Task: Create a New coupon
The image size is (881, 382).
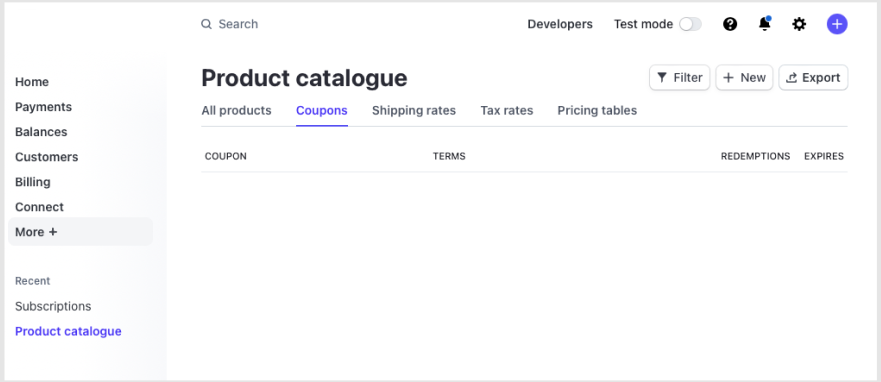Action: click(744, 78)
